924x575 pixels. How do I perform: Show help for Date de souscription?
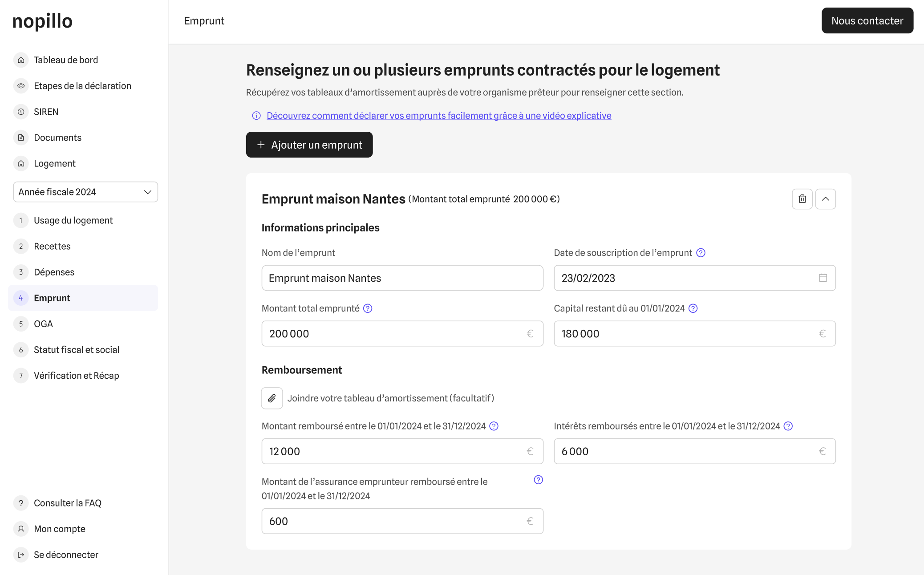click(701, 253)
